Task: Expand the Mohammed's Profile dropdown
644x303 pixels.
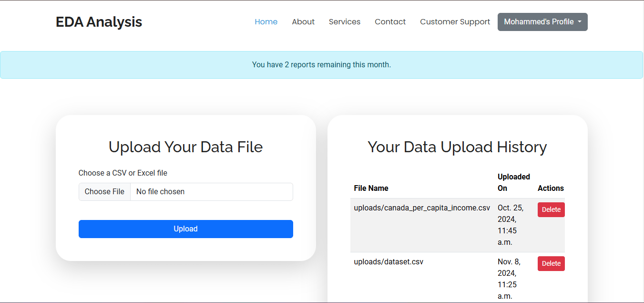Action: coord(542,22)
